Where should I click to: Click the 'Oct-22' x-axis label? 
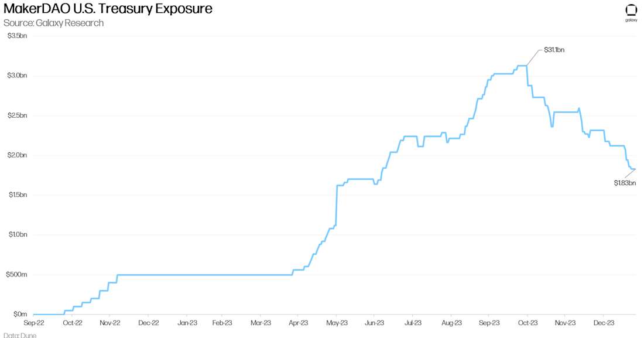pyautogui.click(x=73, y=323)
